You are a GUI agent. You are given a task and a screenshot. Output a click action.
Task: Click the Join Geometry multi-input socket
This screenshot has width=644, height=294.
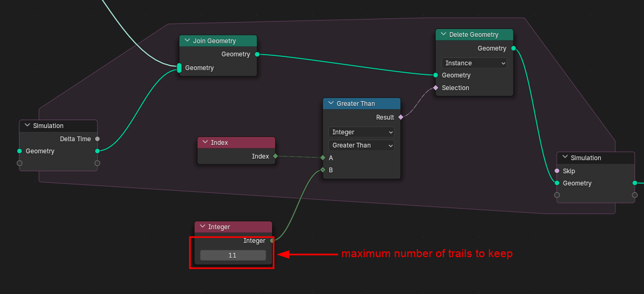click(x=179, y=68)
